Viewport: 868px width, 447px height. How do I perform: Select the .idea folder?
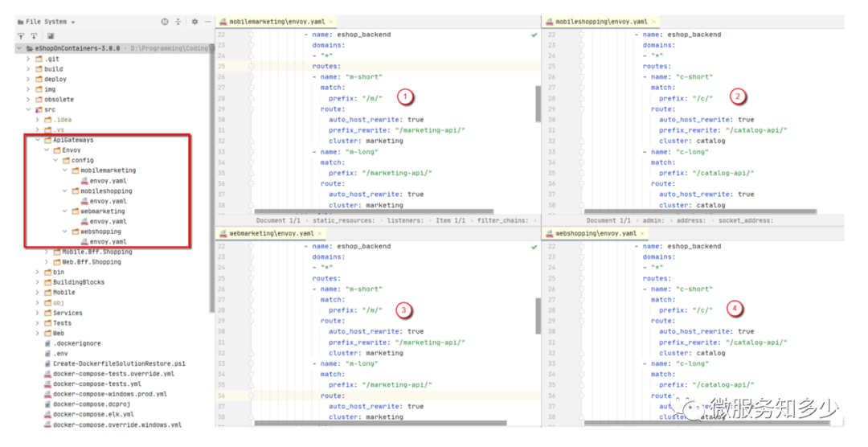click(62, 120)
